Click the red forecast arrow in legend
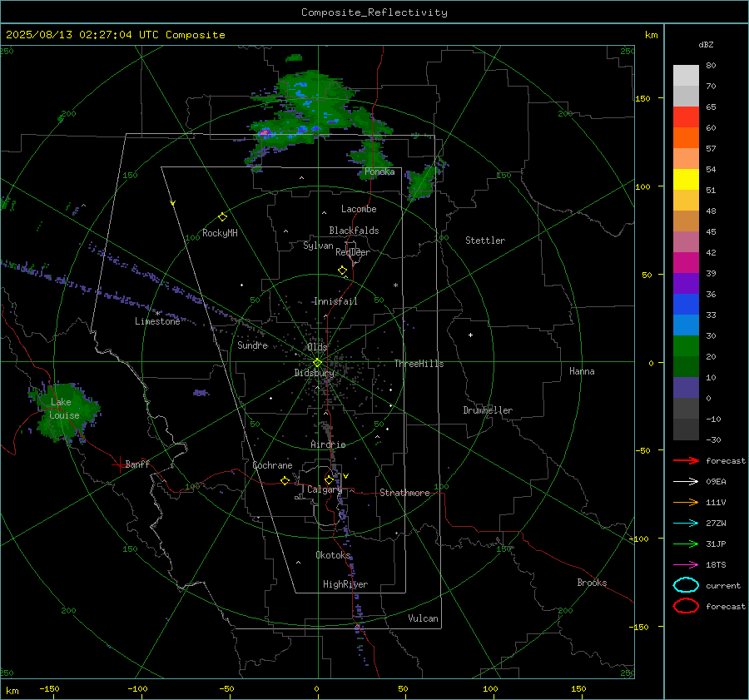Screen dimensions: 749x700 click(x=686, y=460)
